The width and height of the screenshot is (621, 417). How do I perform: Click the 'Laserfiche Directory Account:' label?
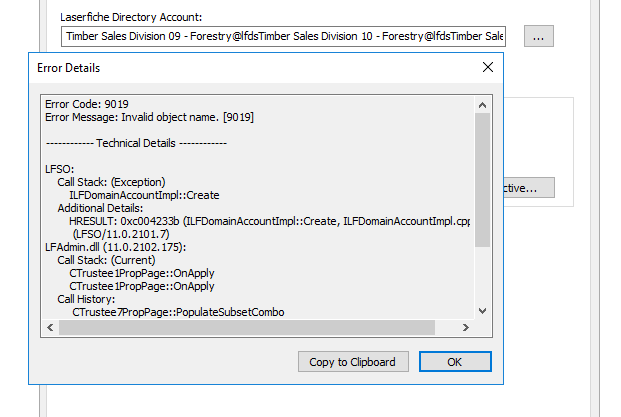131,17
